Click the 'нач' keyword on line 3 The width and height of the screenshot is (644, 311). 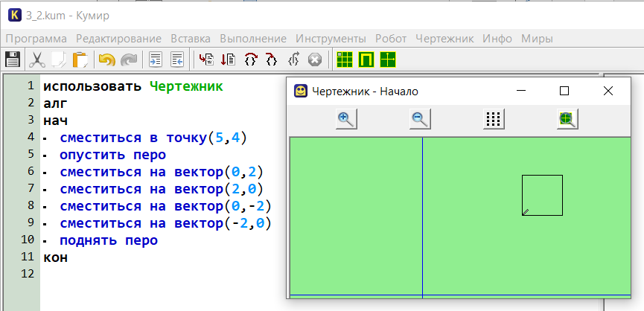[x=55, y=121]
